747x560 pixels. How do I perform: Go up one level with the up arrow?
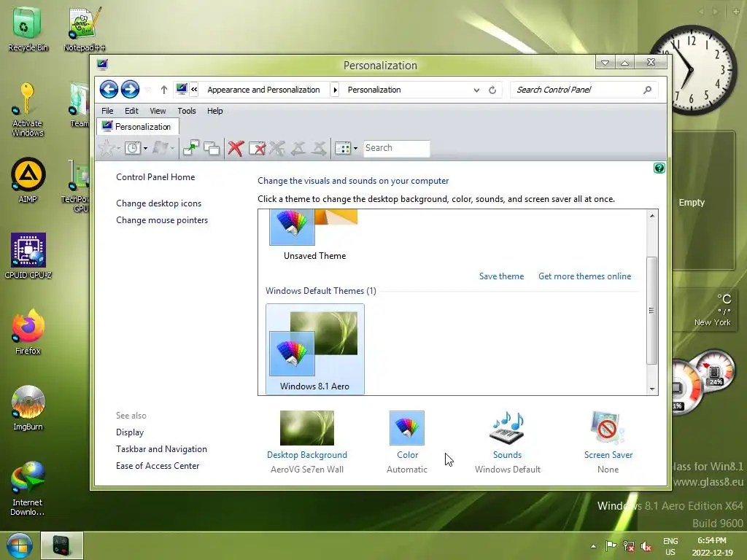pyautogui.click(x=164, y=90)
